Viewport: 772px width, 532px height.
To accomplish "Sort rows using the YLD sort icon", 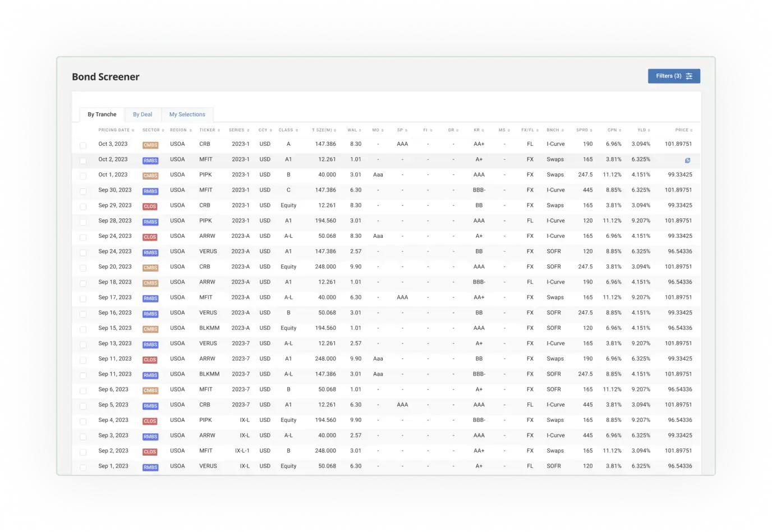I will (649, 131).
